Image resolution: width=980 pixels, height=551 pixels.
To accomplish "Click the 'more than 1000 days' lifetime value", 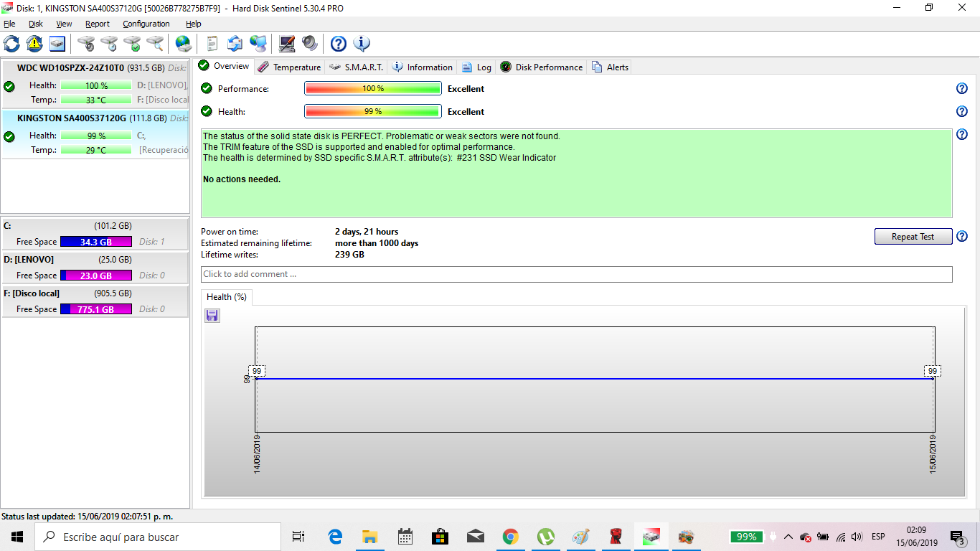I will tap(377, 243).
